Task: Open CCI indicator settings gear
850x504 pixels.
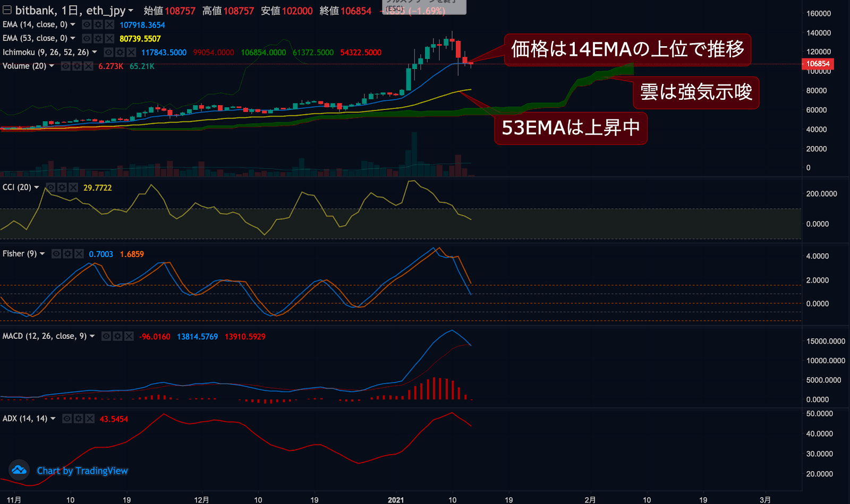Action: 62,187
